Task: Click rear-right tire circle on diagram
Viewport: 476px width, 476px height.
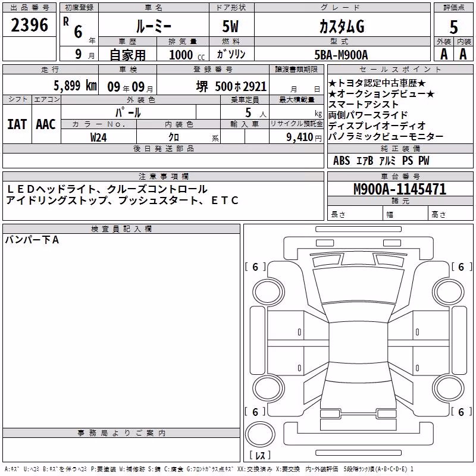Action: click(x=449, y=388)
